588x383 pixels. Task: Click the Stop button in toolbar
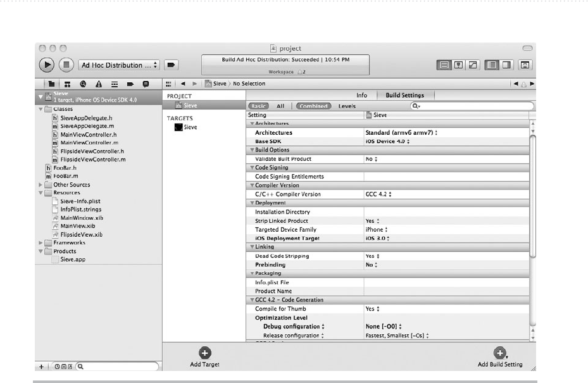click(x=66, y=65)
